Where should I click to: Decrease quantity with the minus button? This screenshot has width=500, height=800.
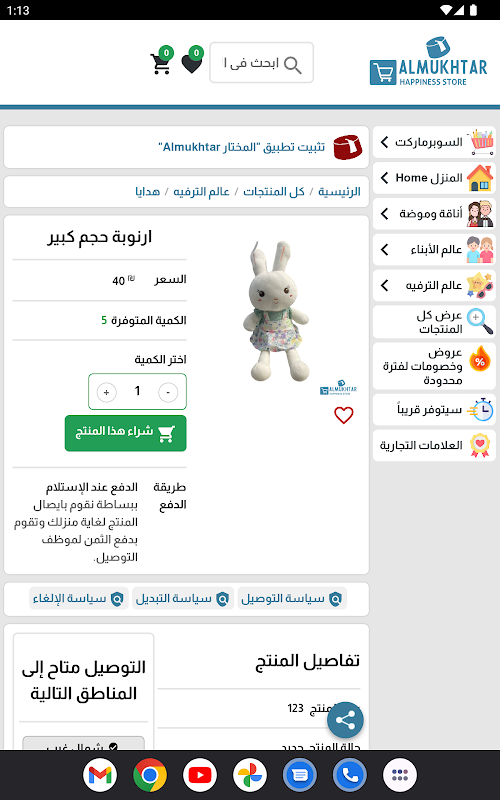(168, 392)
